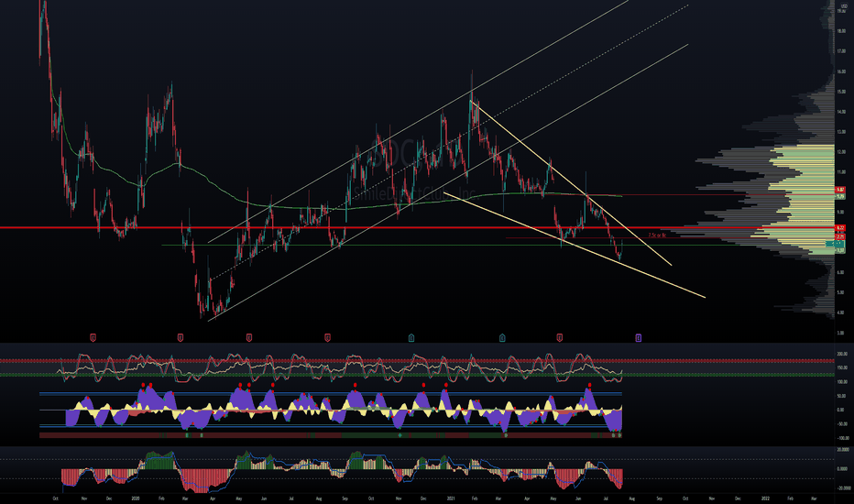The image size is (854, 504).
Task: Click the earnings marker near Nov 2019
Action: (x=93, y=338)
